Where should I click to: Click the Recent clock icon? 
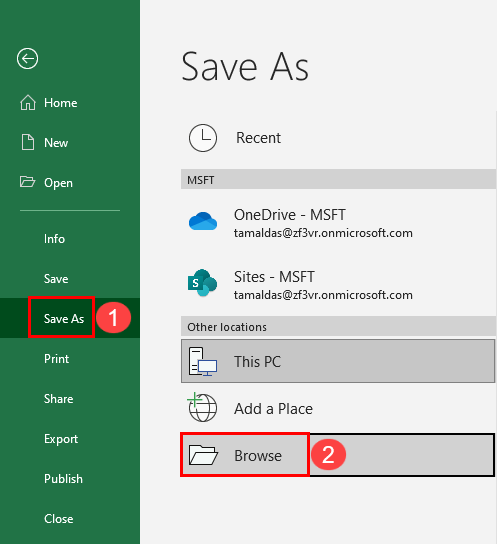pyautogui.click(x=203, y=138)
